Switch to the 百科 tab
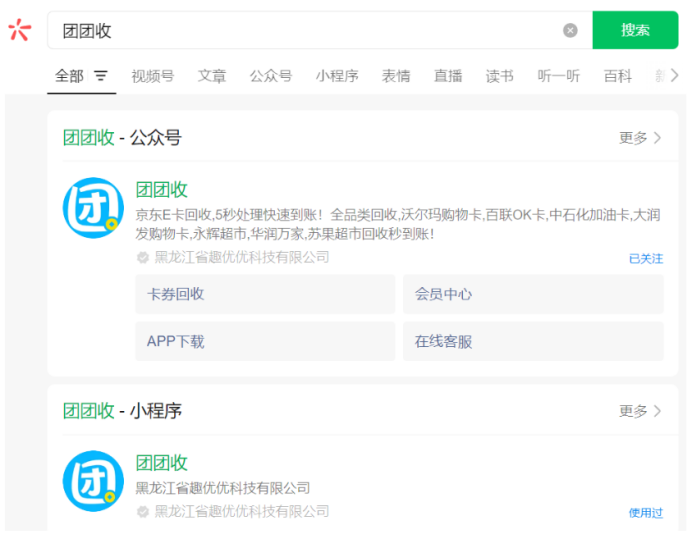Image resolution: width=693 pixels, height=549 pixels. tap(618, 76)
